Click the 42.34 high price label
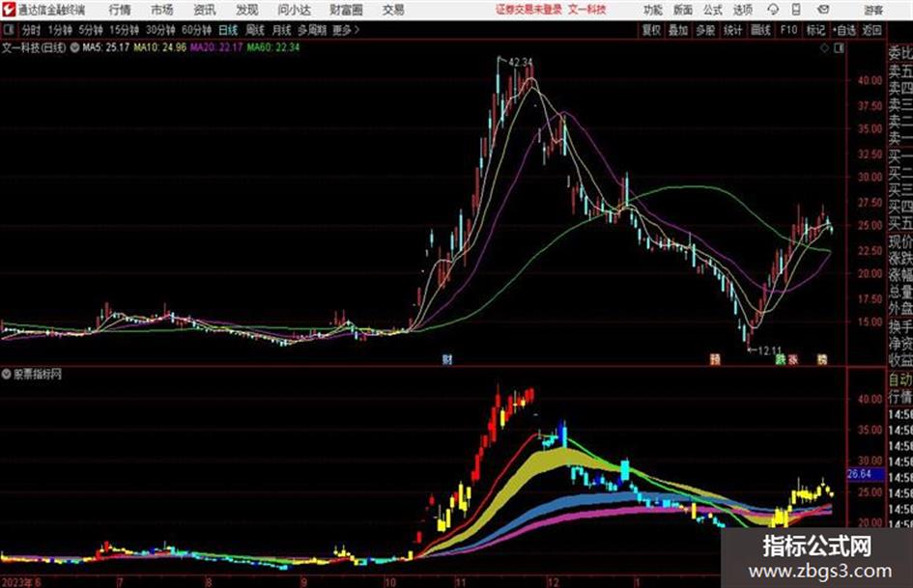 [x=521, y=62]
